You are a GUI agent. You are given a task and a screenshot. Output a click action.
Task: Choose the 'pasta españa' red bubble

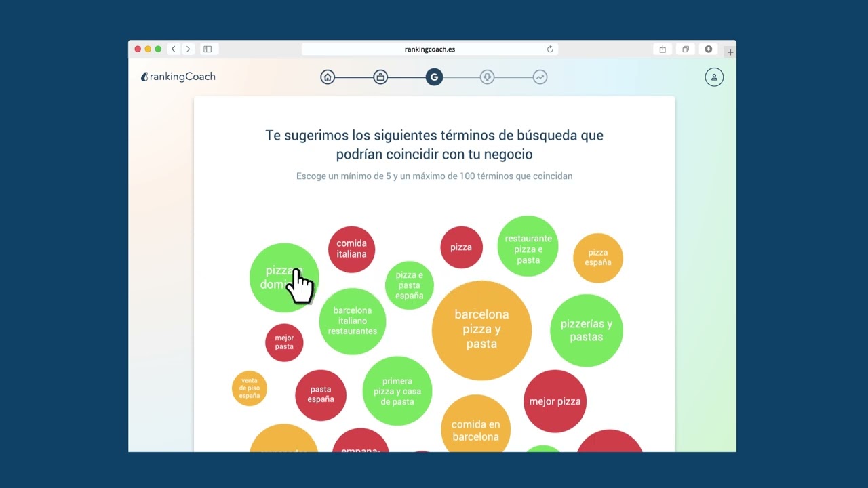[x=321, y=395]
